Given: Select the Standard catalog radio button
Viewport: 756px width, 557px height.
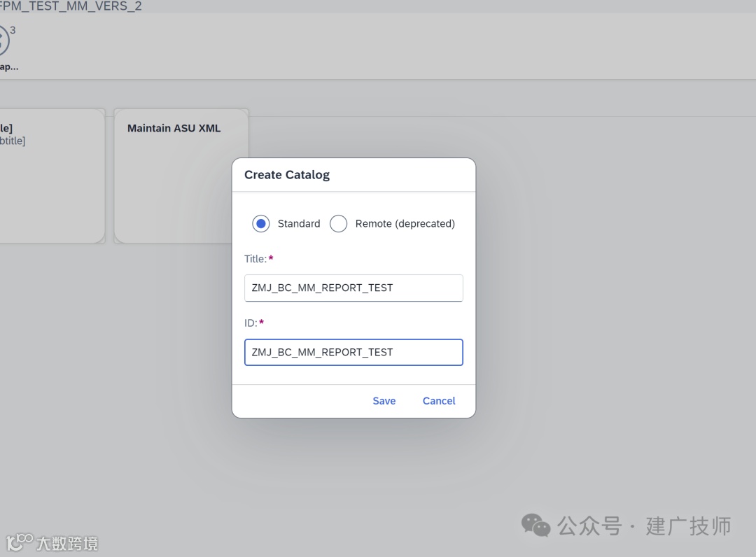Looking at the screenshot, I should point(261,224).
